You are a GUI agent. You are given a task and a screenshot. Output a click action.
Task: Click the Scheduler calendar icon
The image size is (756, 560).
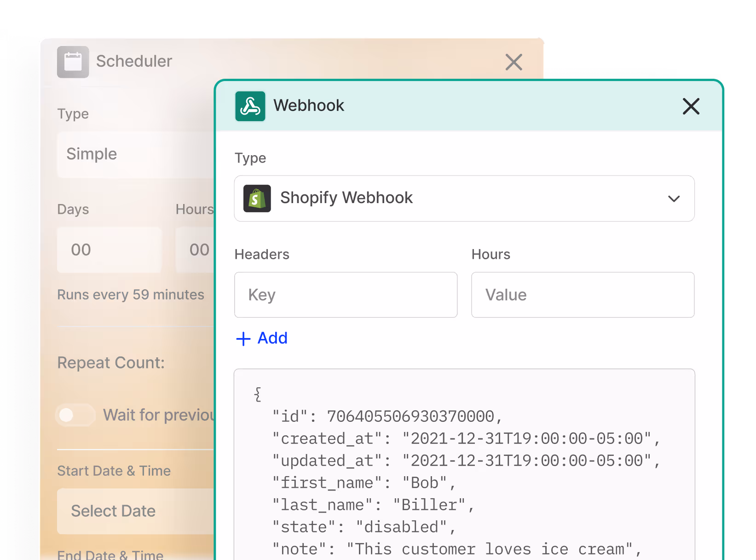pyautogui.click(x=73, y=62)
